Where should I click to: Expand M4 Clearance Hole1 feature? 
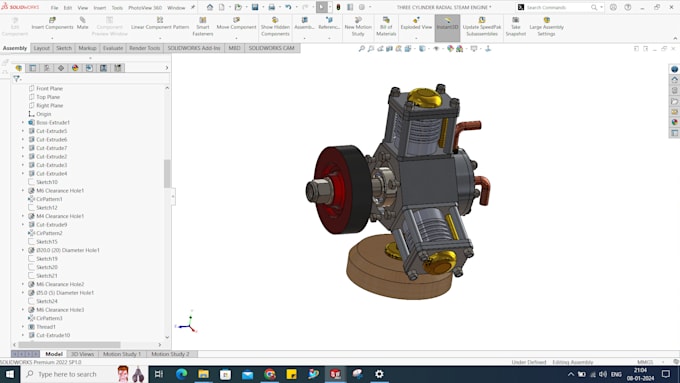(x=23, y=216)
